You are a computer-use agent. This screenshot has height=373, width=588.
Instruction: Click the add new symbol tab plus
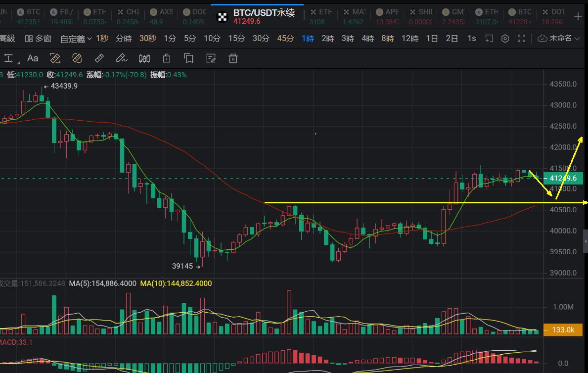pyautogui.click(x=578, y=16)
